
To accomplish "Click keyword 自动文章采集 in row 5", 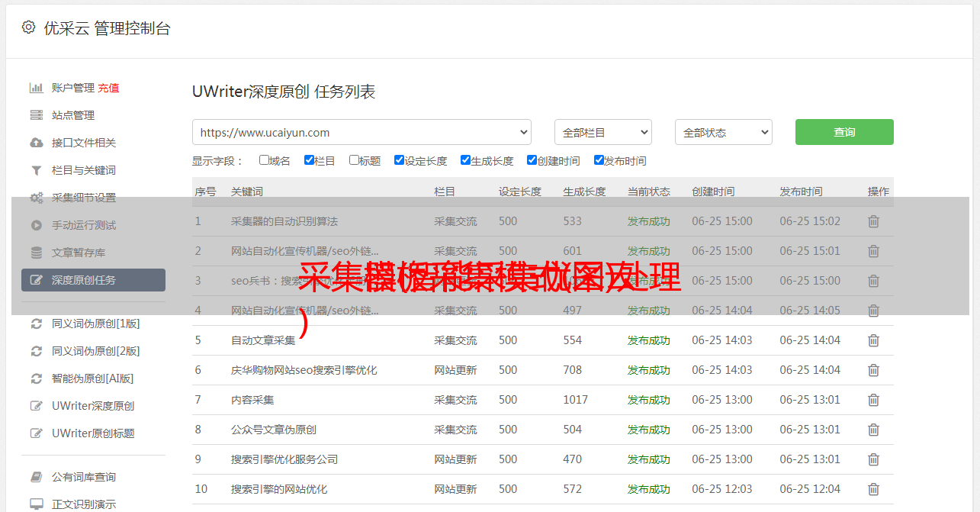I will [x=263, y=340].
